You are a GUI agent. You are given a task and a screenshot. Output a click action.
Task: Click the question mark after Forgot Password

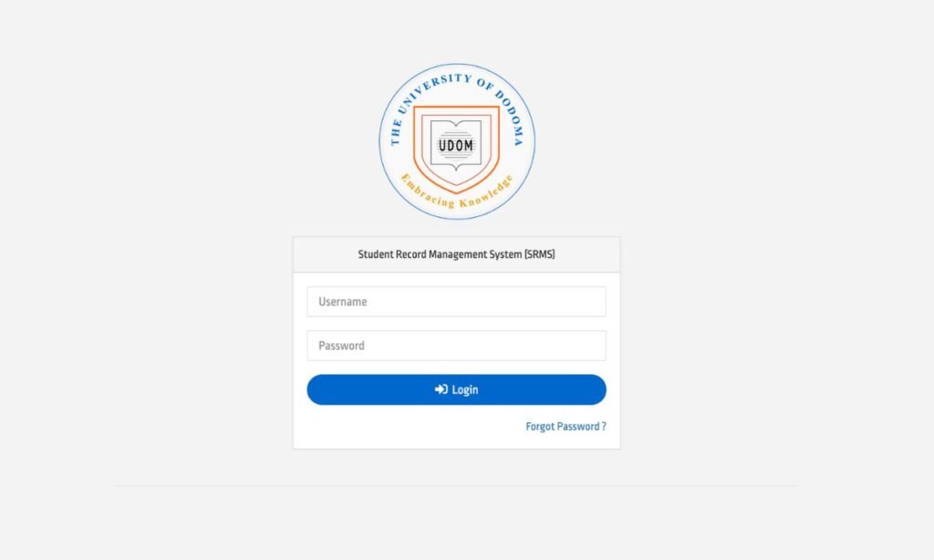pyautogui.click(x=604, y=427)
